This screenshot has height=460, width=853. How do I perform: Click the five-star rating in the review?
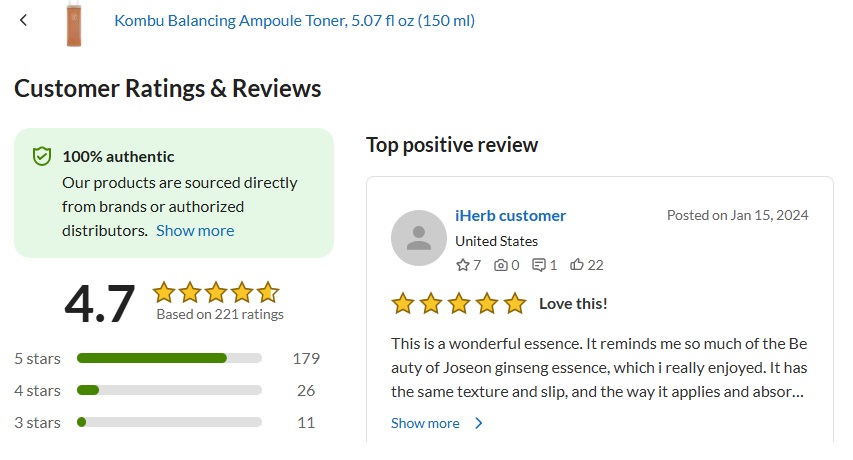(x=458, y=304)
